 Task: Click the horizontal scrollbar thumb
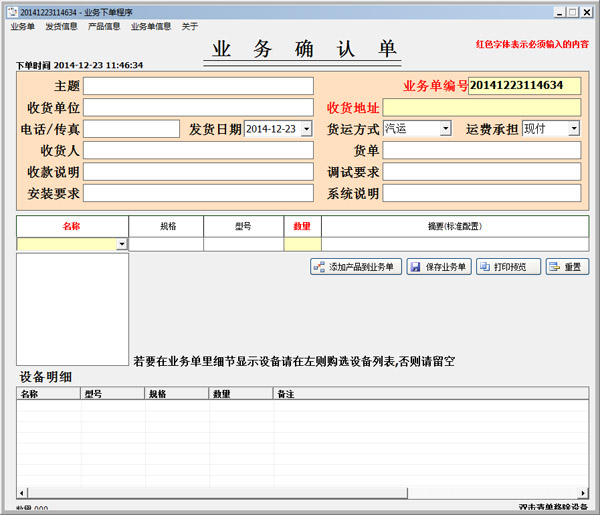tap(218, 493)
